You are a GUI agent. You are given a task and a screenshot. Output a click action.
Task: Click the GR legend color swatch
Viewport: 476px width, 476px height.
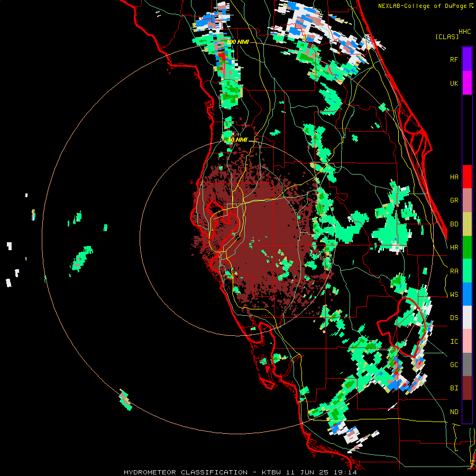coord(467,200)
